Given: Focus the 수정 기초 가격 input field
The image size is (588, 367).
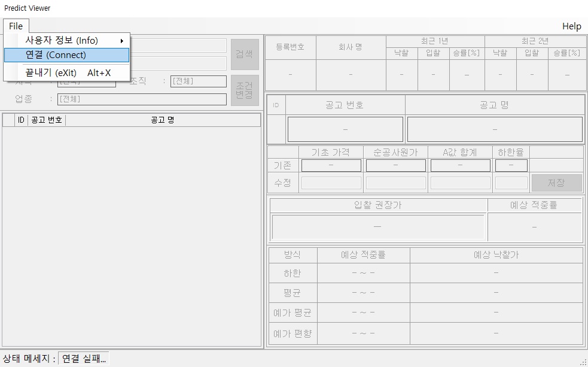Looking at the screenshot, I should pos(331,183).
